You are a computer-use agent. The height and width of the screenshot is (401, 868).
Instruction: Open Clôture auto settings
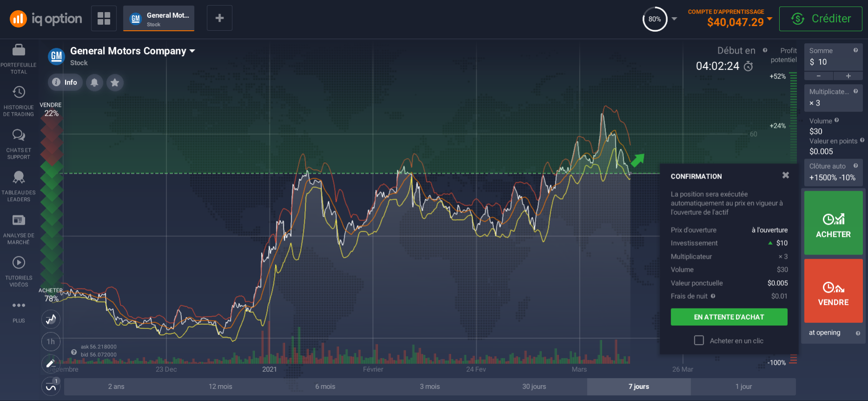(x=833, y=172)
